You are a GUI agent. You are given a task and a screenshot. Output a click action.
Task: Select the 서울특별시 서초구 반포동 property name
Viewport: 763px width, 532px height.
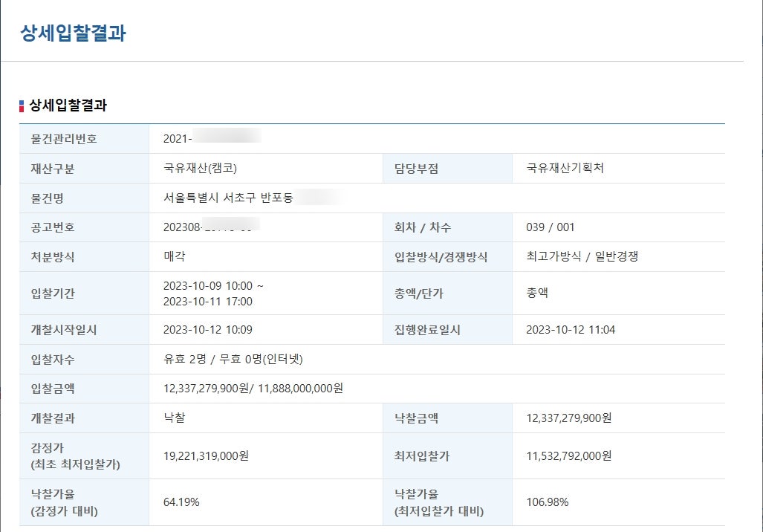pyautogui.click(x=228, y=198)
